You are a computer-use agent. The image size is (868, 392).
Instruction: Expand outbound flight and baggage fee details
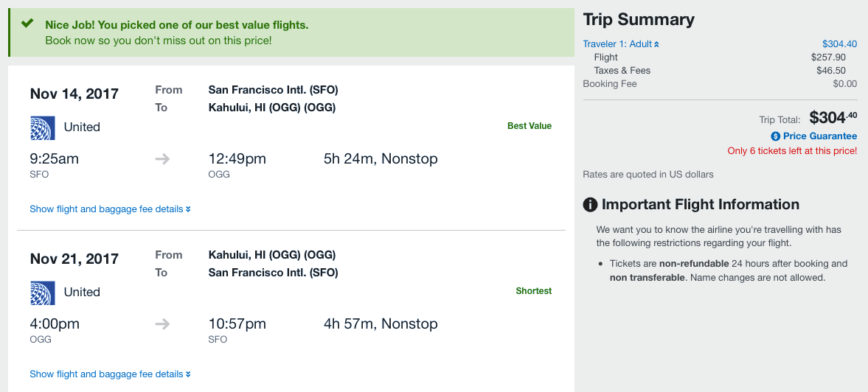tap(110, 209)
